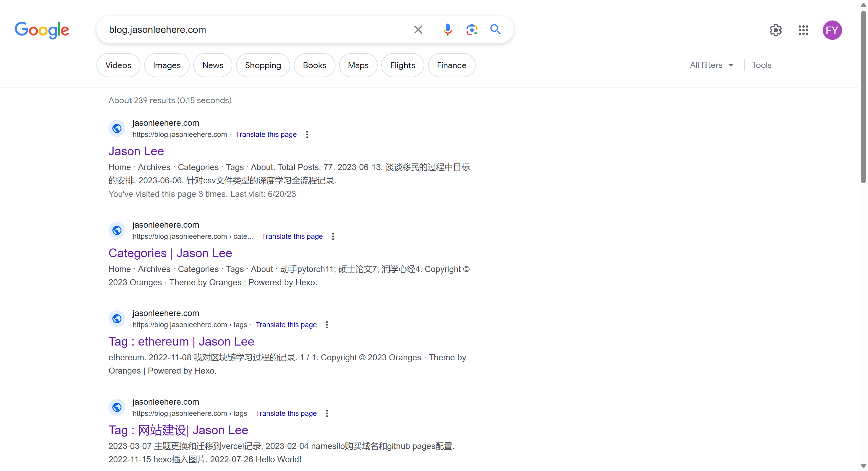Viewport: 868px width, 471px height.
Task: Switch to the Images filter
Action: click(x=166, y=65)
